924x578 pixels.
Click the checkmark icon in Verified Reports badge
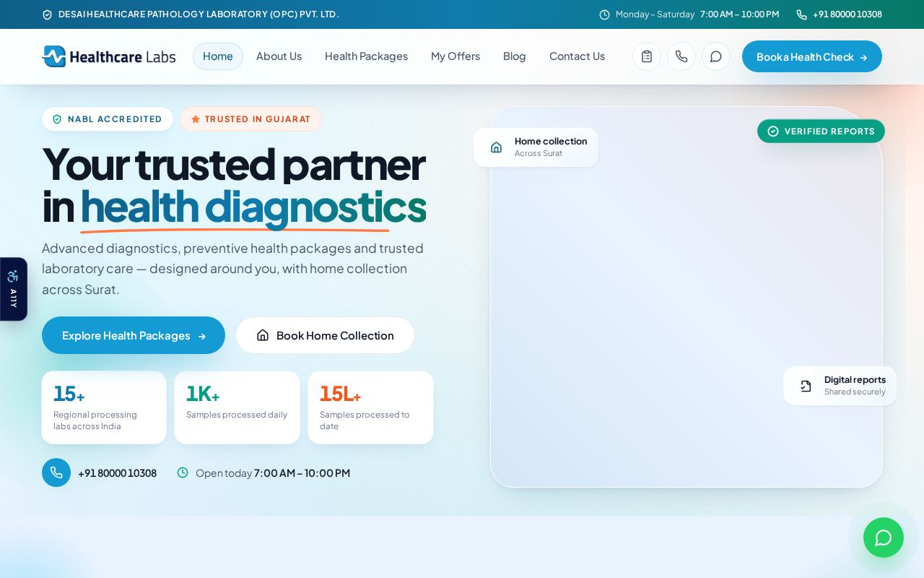pos(773,131)
